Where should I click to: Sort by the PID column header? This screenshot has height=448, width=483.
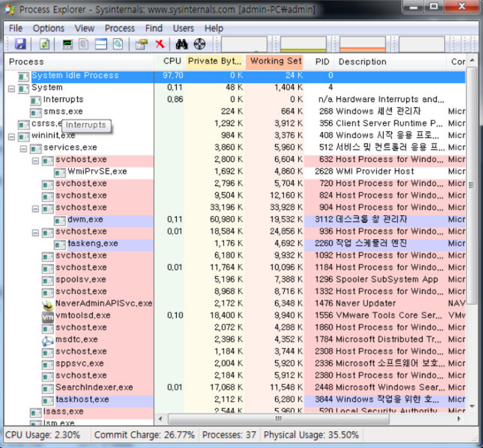pos(320,62)
